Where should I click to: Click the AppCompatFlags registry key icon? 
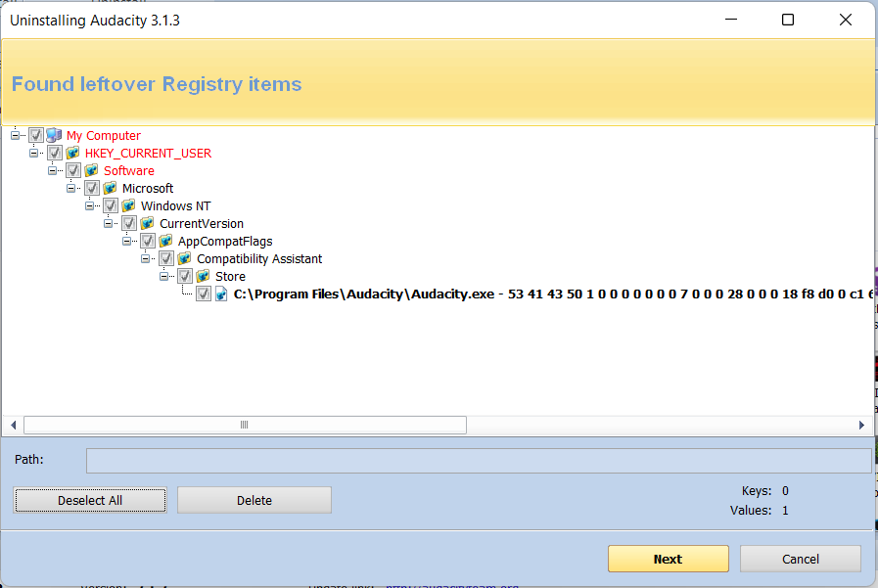coord(165,241)
